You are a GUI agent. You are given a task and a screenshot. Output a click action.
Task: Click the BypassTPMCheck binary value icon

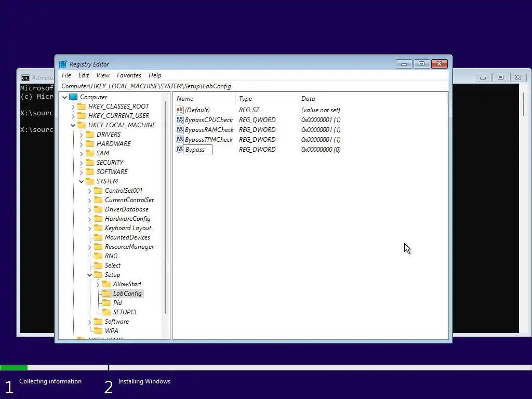click(x=179, y=139)
